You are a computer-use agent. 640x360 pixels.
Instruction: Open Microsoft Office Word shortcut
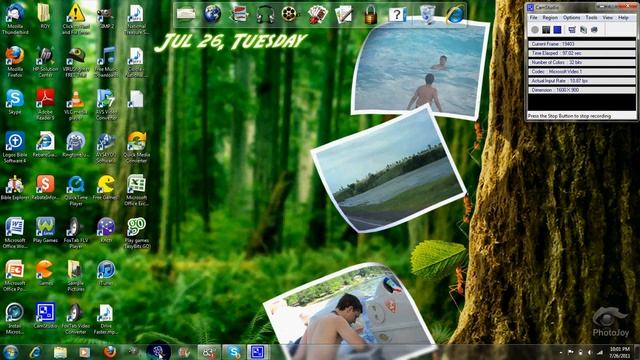pyautogui.click(x=15, y=233)
